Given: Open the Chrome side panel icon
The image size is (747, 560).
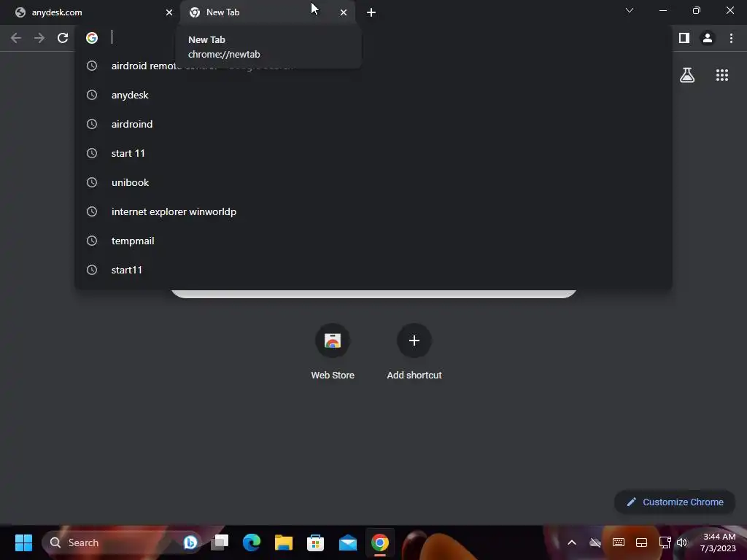Looking at the screenshot, I should tap(684, 38).
